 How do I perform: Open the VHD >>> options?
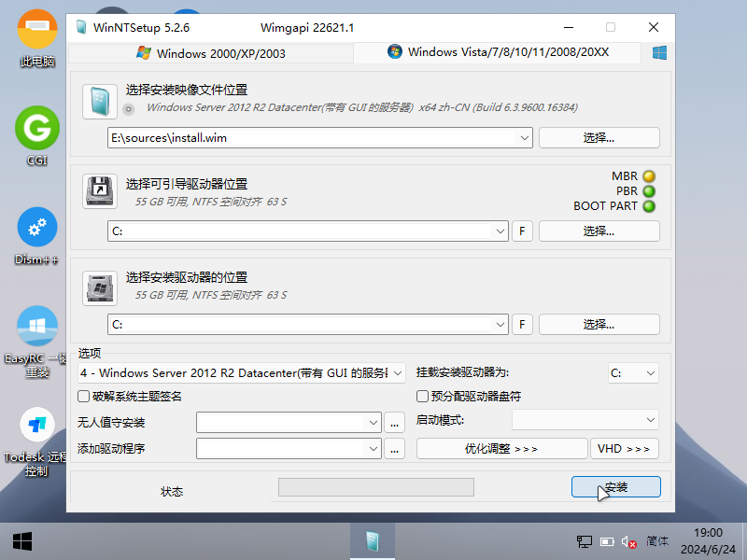[624, 449]
